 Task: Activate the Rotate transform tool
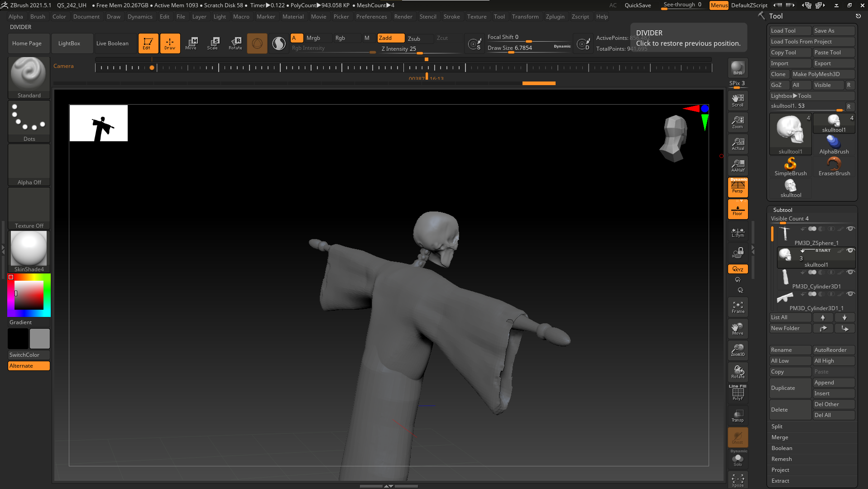[235, 43]
